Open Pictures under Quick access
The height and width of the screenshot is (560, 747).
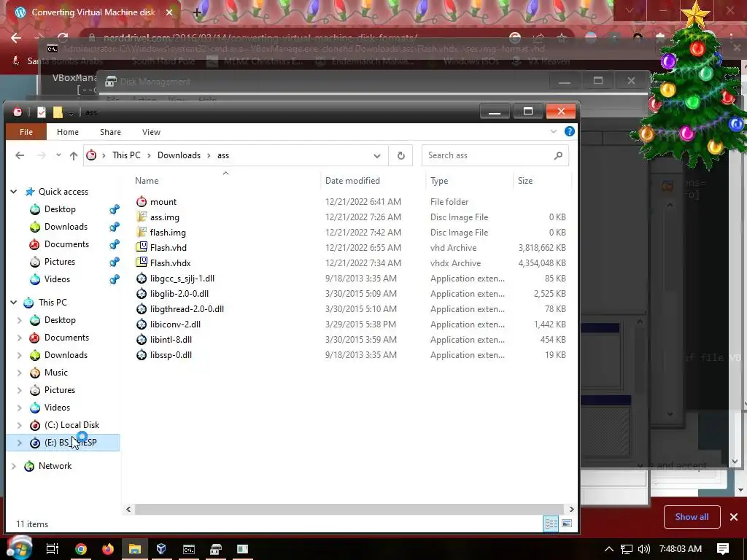pyautogui.click(x=60, y=262)
